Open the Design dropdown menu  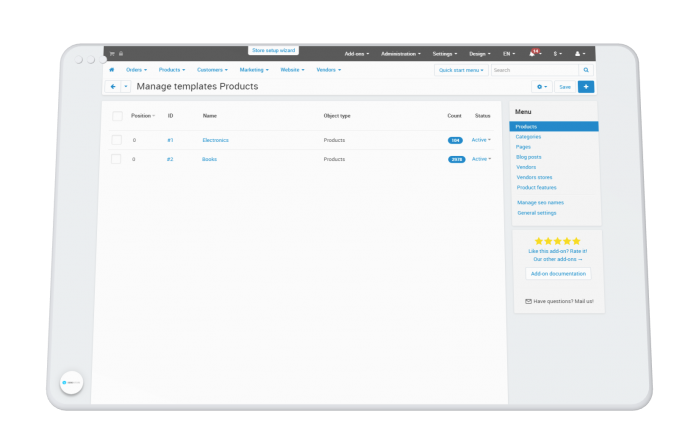[x=479, y=54]
